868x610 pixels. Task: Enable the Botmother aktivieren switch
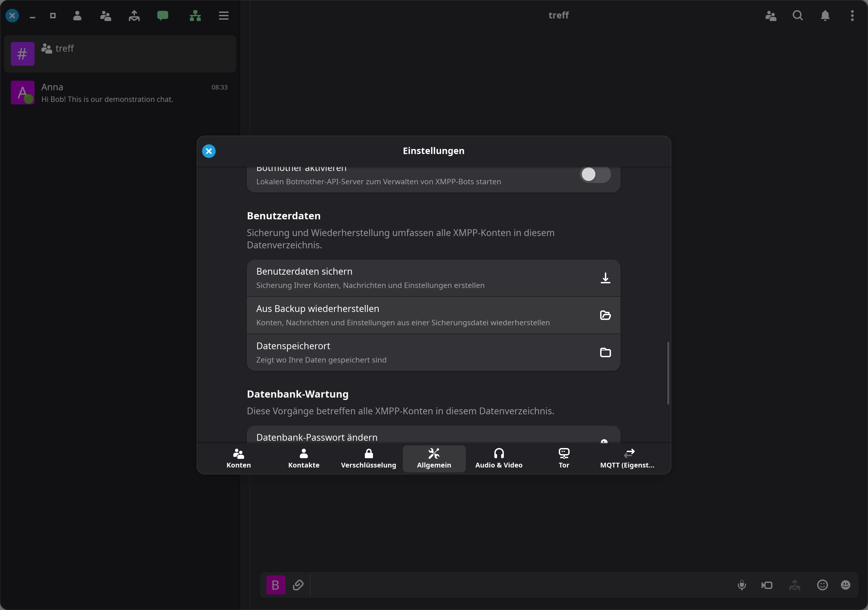tap(595, 175)
